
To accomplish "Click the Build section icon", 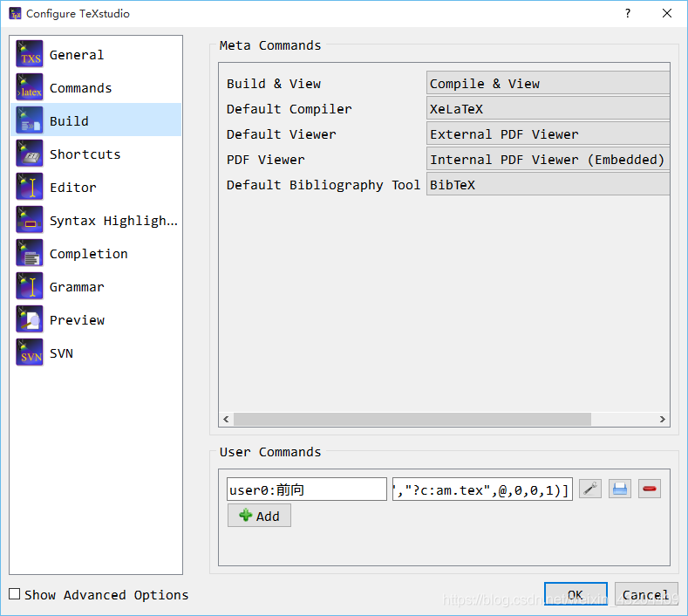I will [30, 120].
